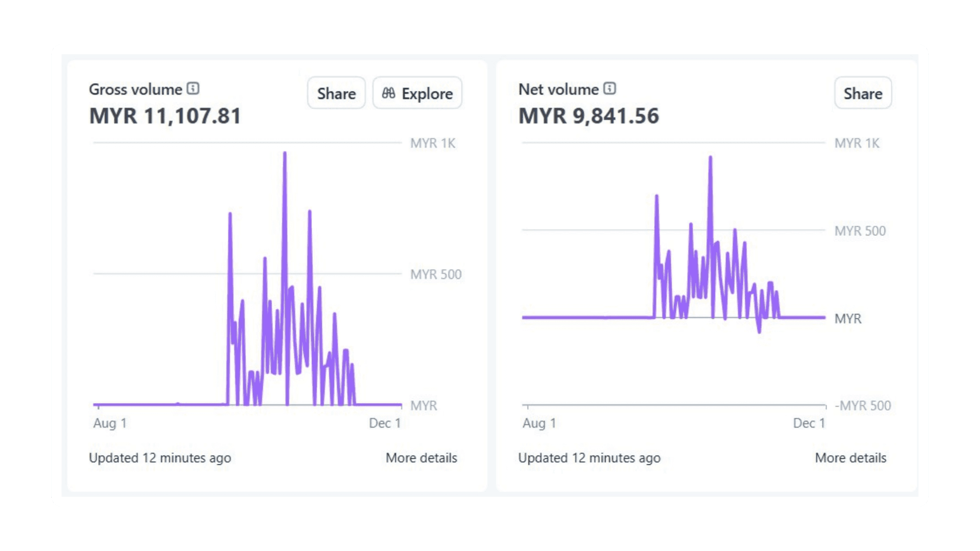Share the Net volume chart

click(863, 93)
